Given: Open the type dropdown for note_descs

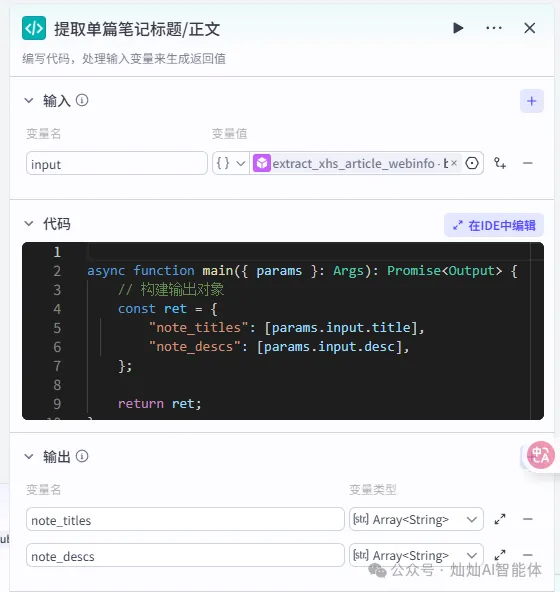Looking at the screenshot, I should click(416, 555).
